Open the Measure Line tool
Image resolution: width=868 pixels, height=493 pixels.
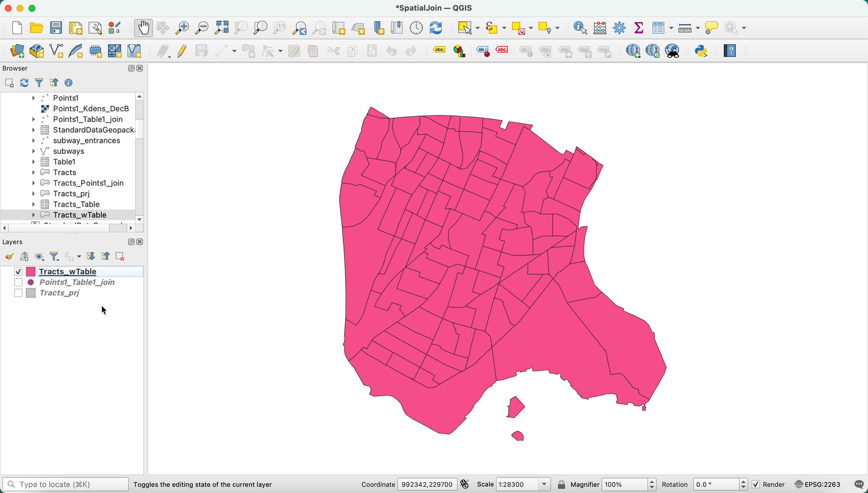(x=685, y=27)
